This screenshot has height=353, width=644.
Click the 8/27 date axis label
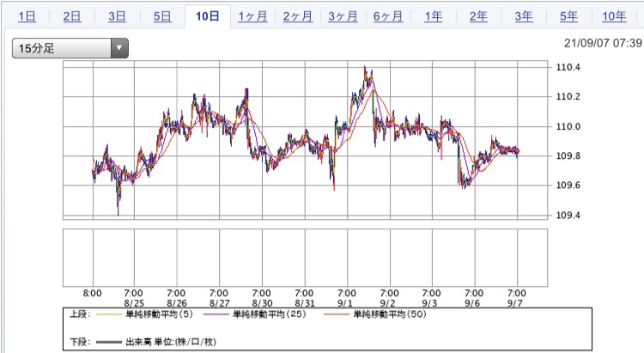tap(219, 303)
